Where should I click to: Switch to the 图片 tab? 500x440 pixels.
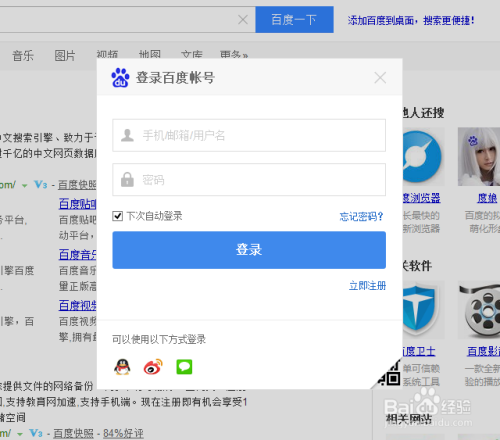coord(65,55)
